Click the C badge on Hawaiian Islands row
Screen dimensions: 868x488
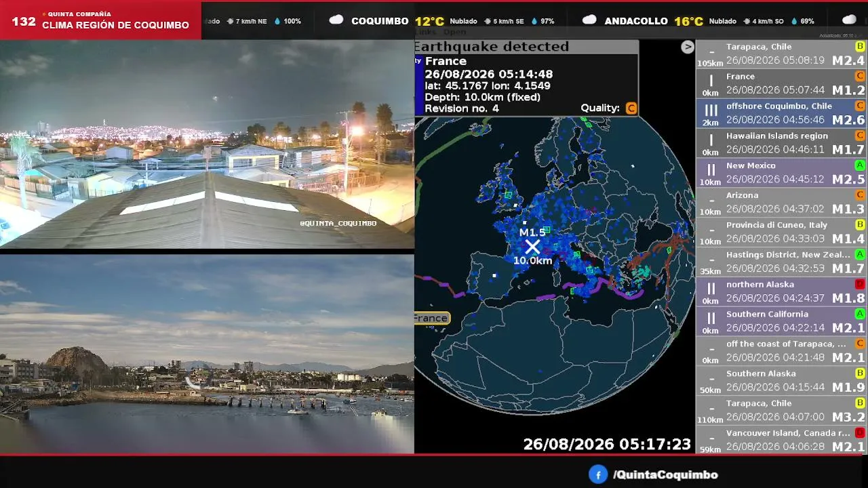(860, 136)
